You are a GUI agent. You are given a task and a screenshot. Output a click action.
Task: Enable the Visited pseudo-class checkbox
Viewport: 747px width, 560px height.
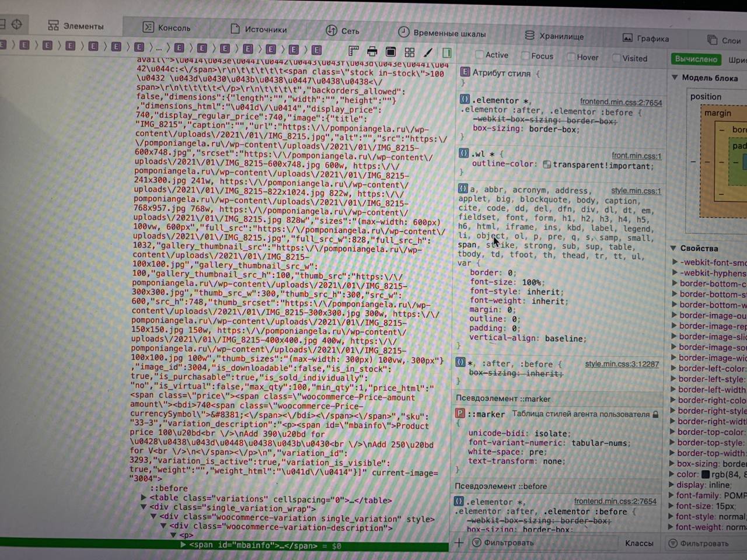pos(616,58)
